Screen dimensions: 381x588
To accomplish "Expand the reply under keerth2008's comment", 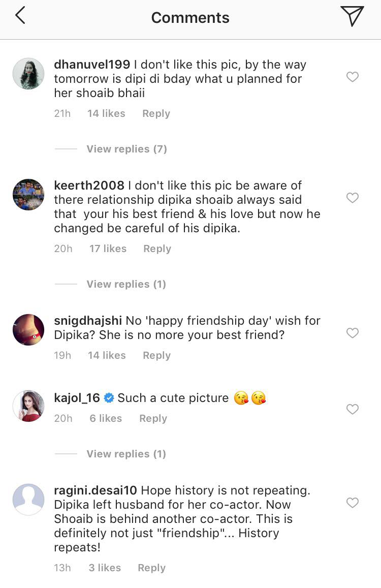I will 126,284.
